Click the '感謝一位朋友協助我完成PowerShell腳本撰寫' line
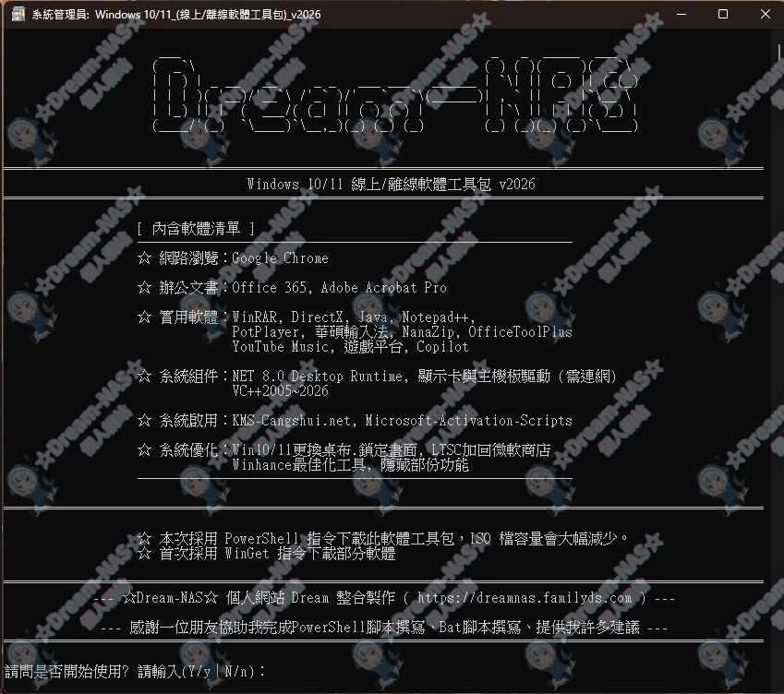The width and height of the screenshot is (784, 694). pos(384,627)
